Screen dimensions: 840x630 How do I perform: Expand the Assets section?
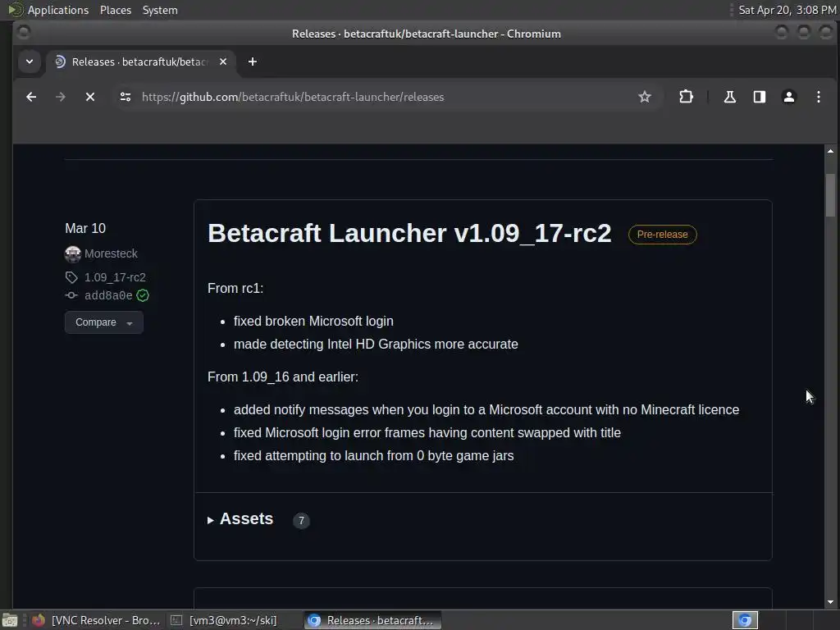click(x=240, y=519)
